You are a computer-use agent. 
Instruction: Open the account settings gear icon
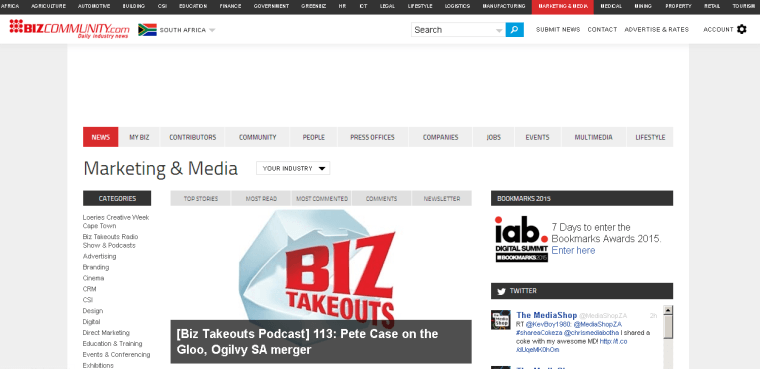(x=742, y=30)
